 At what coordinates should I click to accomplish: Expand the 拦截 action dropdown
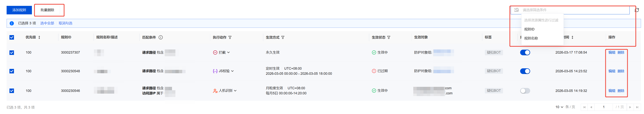coord(228,52)
